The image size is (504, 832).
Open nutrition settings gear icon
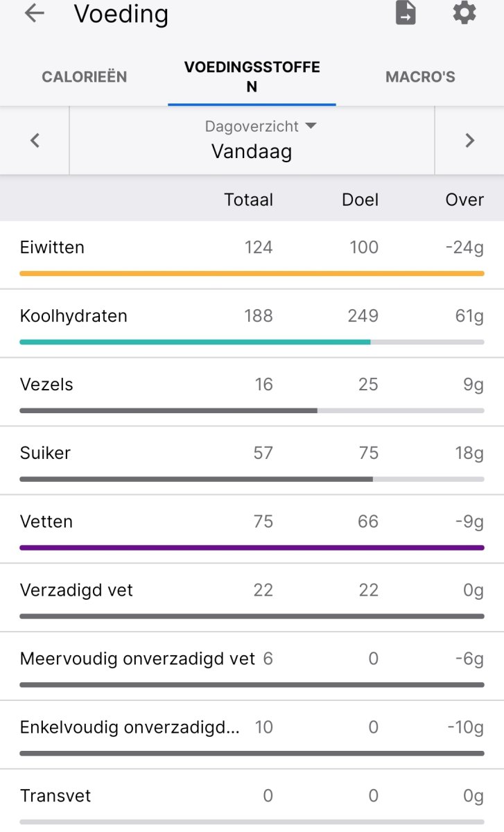click(x=464, y=13)
